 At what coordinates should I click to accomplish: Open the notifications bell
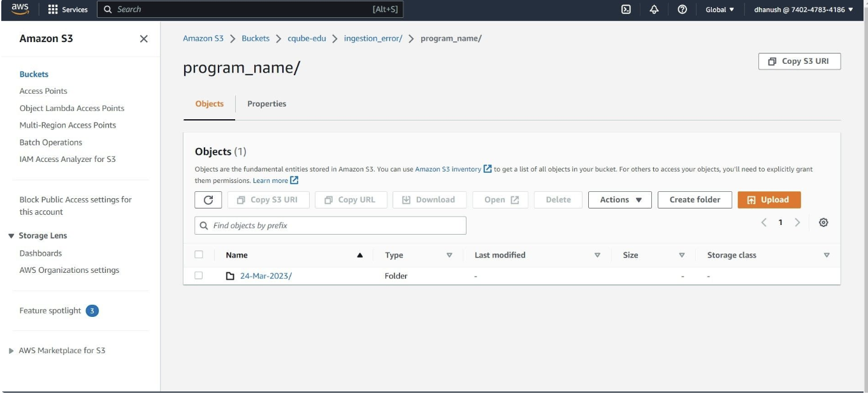(654, 10)
